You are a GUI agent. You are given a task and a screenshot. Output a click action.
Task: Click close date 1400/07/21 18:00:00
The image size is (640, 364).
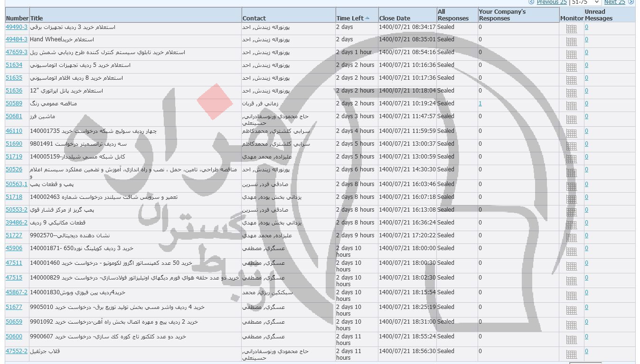[407, 248]
